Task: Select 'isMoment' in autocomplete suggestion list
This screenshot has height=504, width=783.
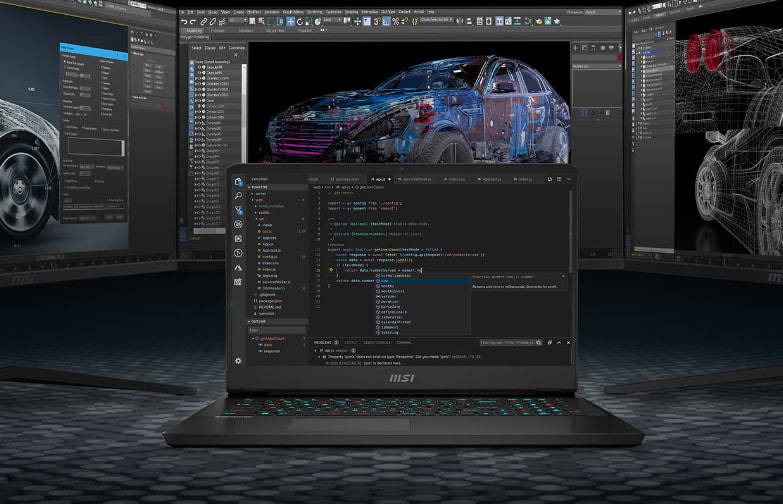Action: 423,327
